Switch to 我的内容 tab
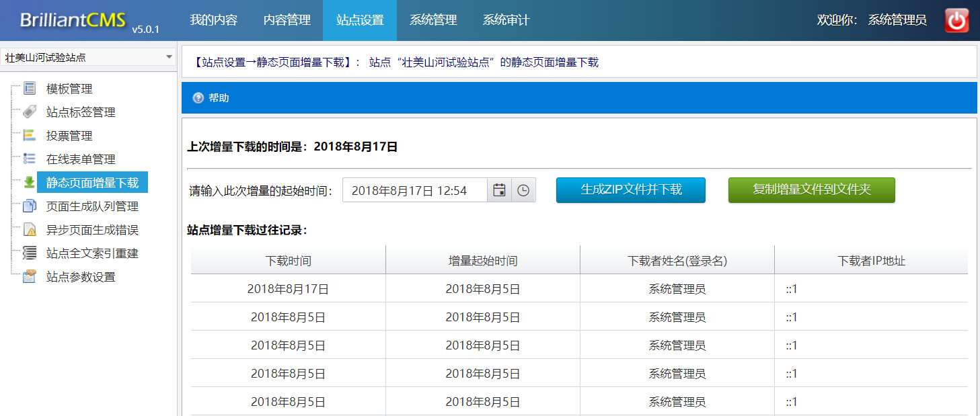980x416 pixels. click(213, 20)
